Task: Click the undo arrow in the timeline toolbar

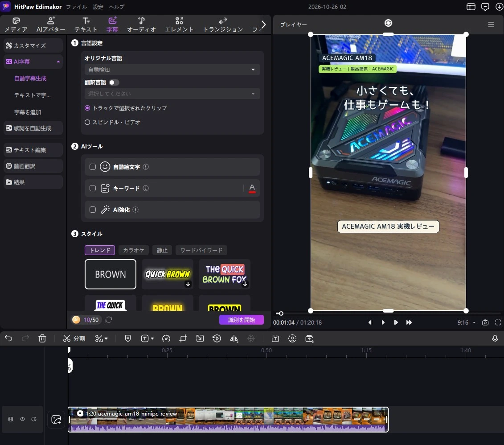Action: 8,338
